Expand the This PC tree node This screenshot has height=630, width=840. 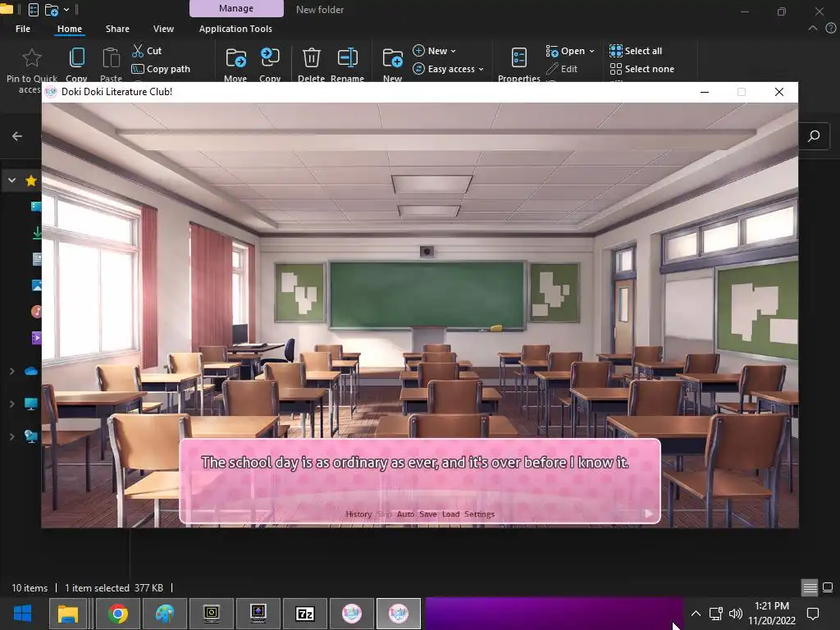click(x=11, y=404)
